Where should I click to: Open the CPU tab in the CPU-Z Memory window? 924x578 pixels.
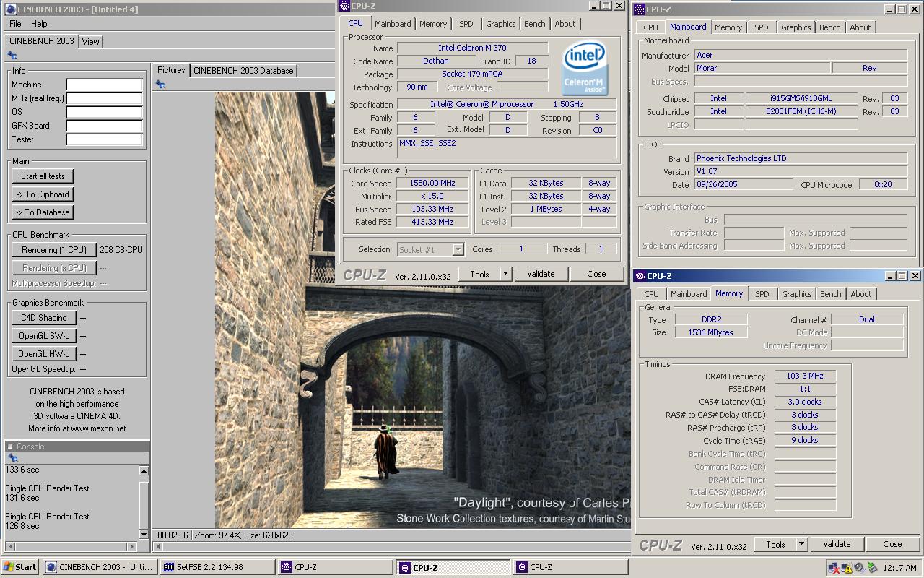651,294
